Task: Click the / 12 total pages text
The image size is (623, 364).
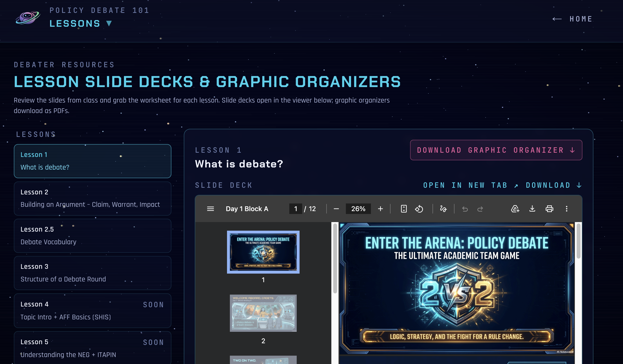Action: (310, 209)
